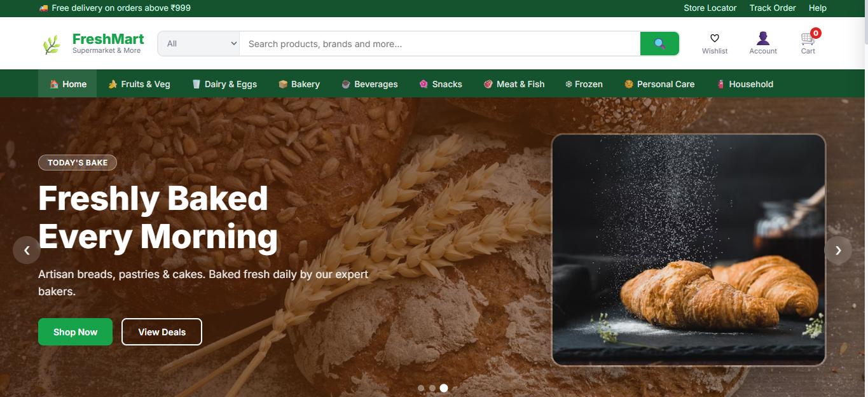Click the red cart count badge
This screenshot has height=397, width=868.
816,33
